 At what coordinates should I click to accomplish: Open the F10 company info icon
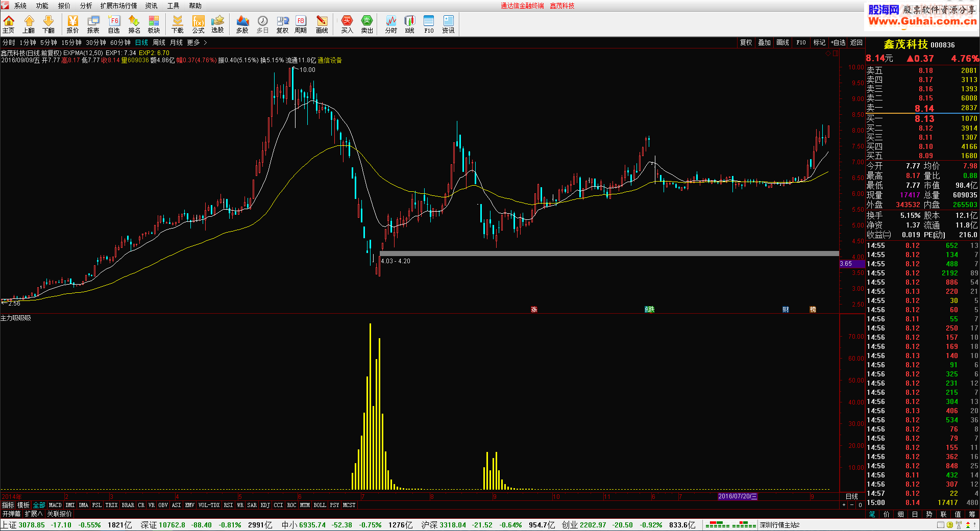(429, 24)
